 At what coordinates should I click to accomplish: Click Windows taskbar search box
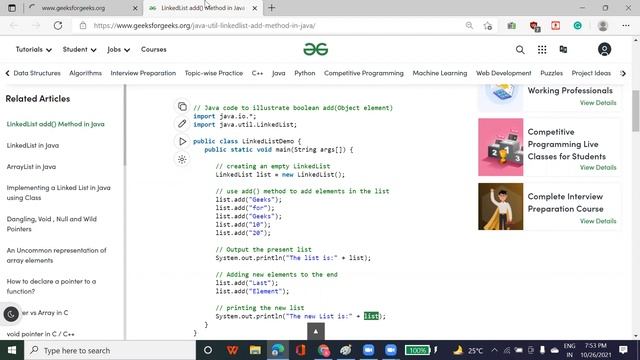110,350
